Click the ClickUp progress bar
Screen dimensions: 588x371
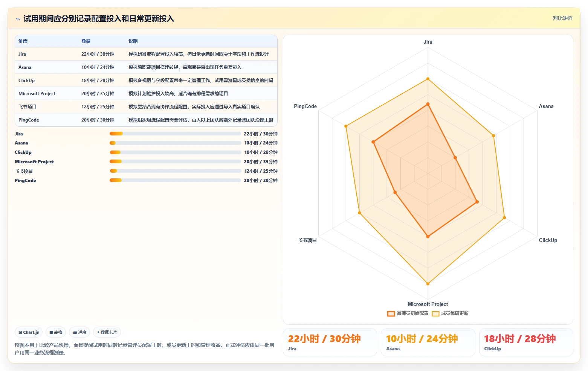pos(175,152)
